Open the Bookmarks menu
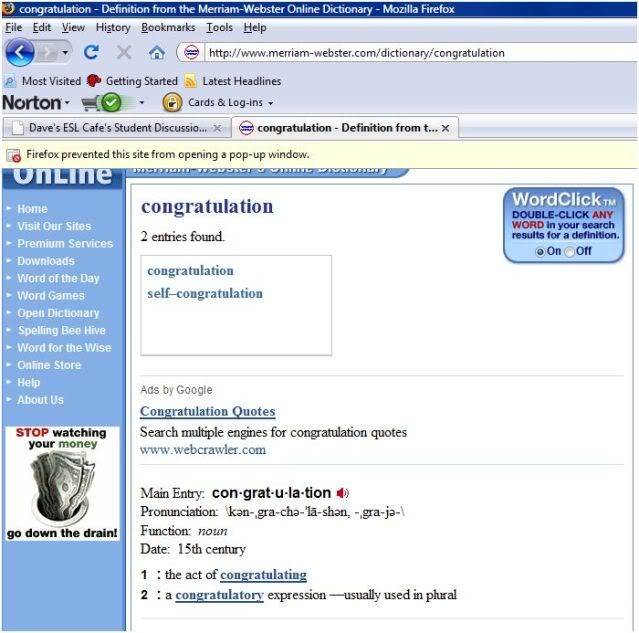This screenshot has height=633, width=639. (x=168, y=27)
